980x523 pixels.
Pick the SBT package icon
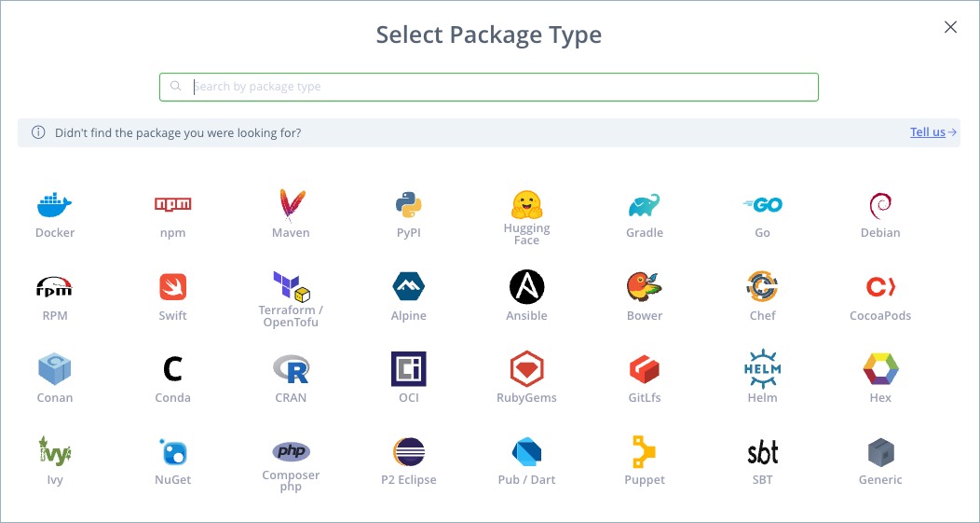coord(763,451)
